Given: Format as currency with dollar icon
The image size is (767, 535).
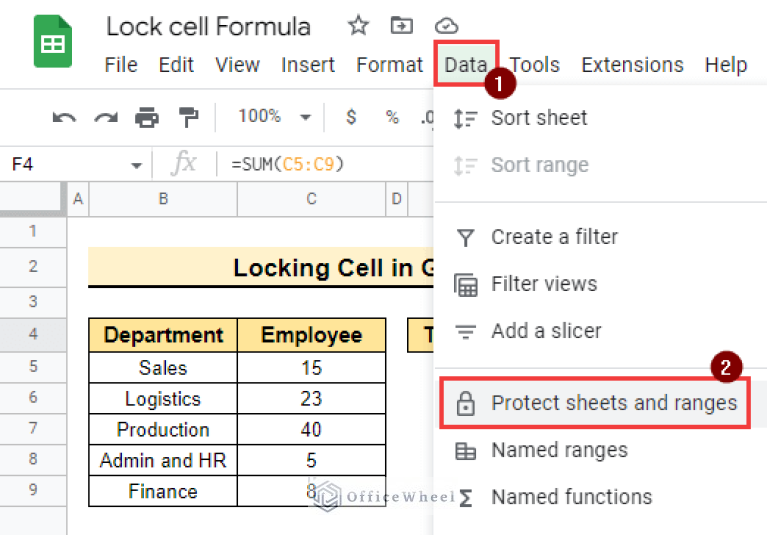Looking at the screenshot, I should coord(351,117).
